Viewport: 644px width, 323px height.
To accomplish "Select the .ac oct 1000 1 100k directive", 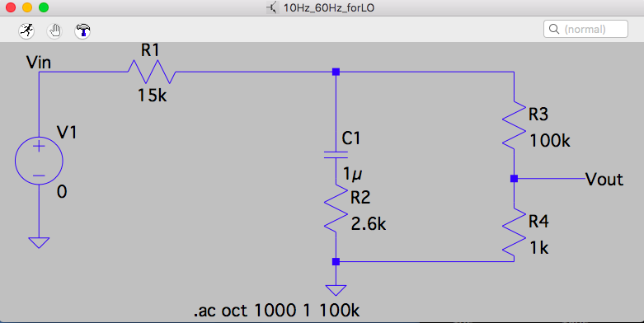I will [x=276, y=311].
